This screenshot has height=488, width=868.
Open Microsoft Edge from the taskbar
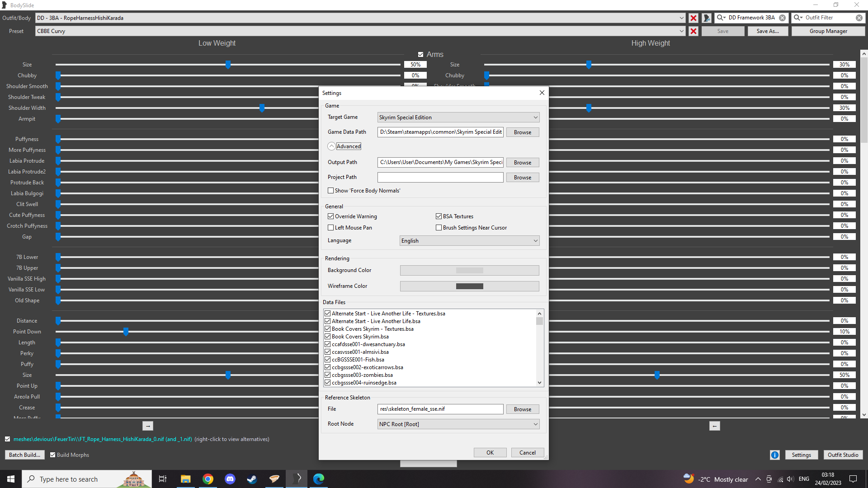click(318, 479)
